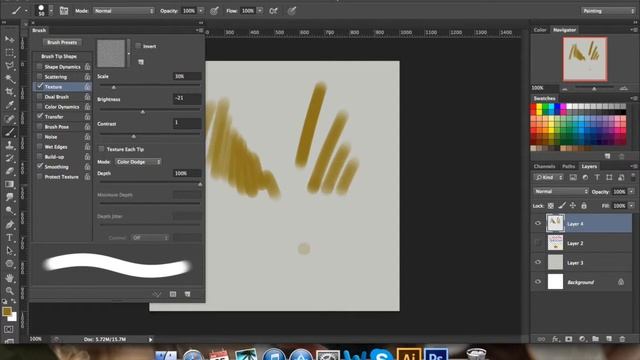Select the Smudge tool
The width and height of the screenshot is (640, 360).
coord(9,197)
